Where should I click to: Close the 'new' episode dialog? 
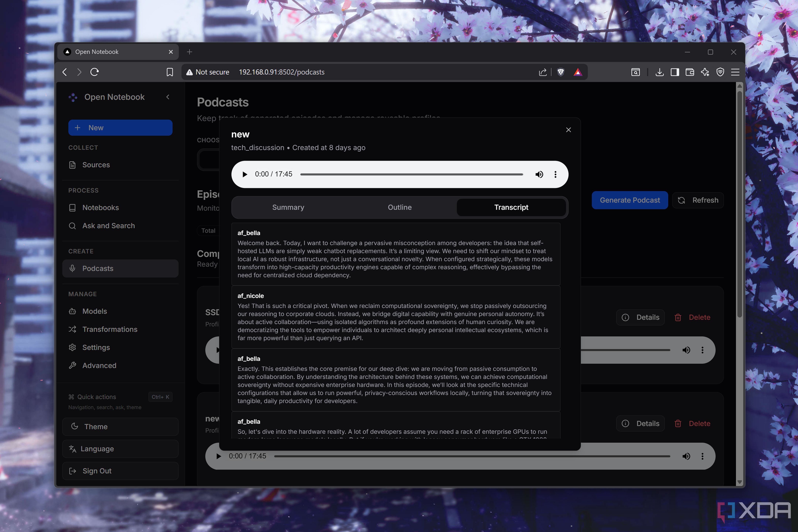point(569,130)
